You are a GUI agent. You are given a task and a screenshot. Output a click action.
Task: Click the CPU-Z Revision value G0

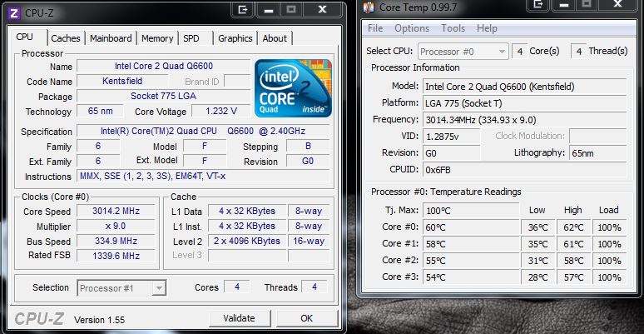(308, 161)
